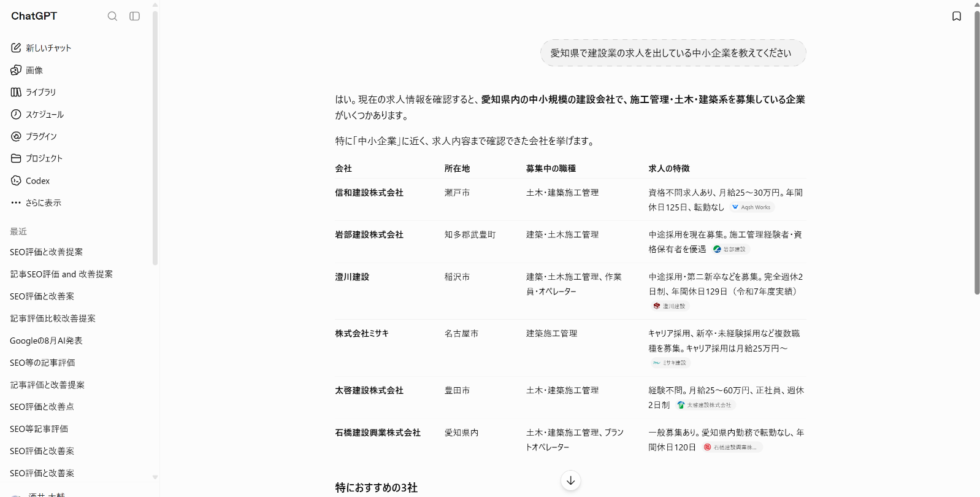Click the Codex icon in sidebar
This screenshot has width=980, height=497.
[x=16, y=180]
